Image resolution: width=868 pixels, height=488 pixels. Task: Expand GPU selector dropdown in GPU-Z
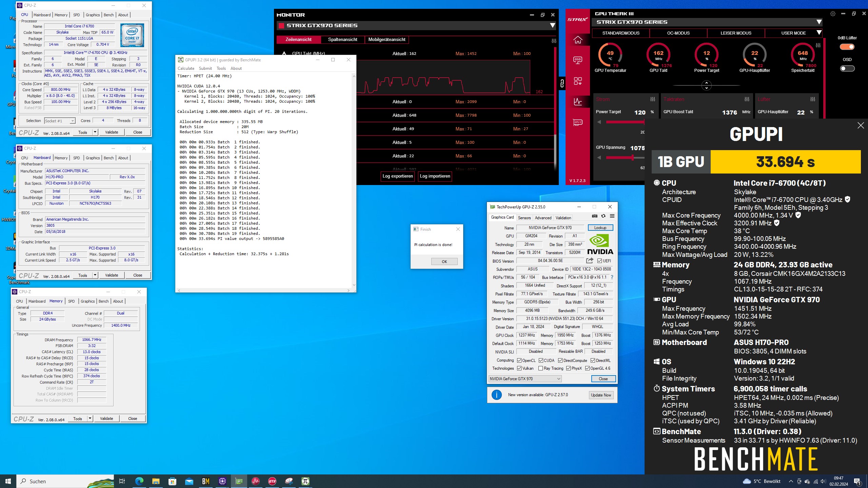[x=525, y=379]
